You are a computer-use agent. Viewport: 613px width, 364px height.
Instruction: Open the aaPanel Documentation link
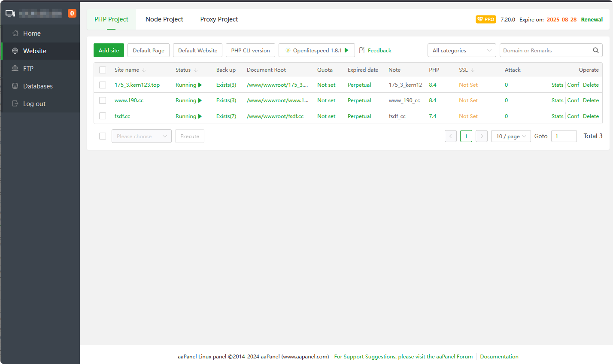pyautogui.click(x=499, y=357)
